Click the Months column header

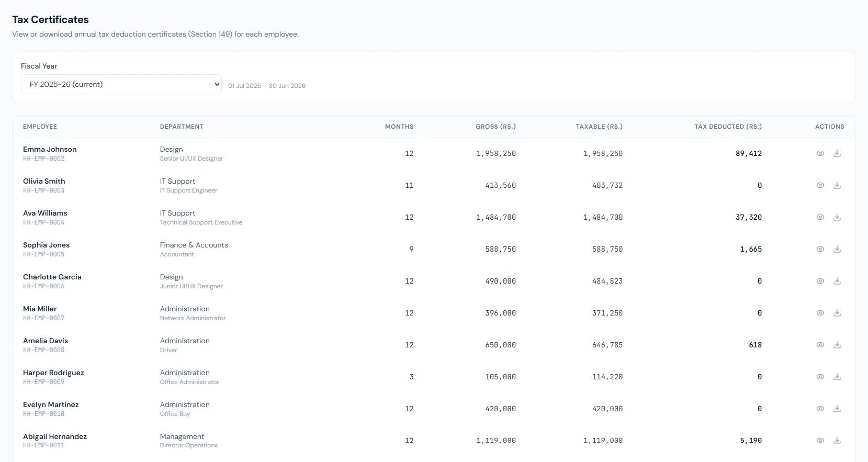pyautogui.click(x=399, y=127)
